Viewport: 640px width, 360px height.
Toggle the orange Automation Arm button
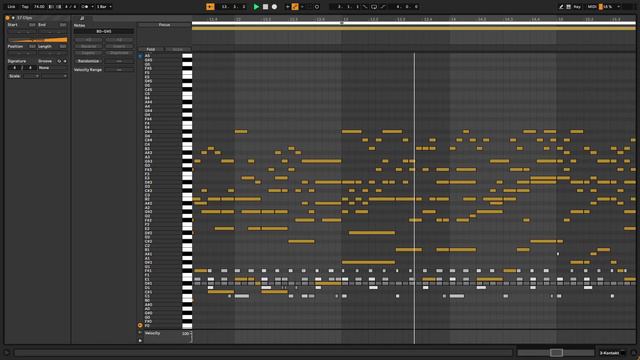click(295, 7)
